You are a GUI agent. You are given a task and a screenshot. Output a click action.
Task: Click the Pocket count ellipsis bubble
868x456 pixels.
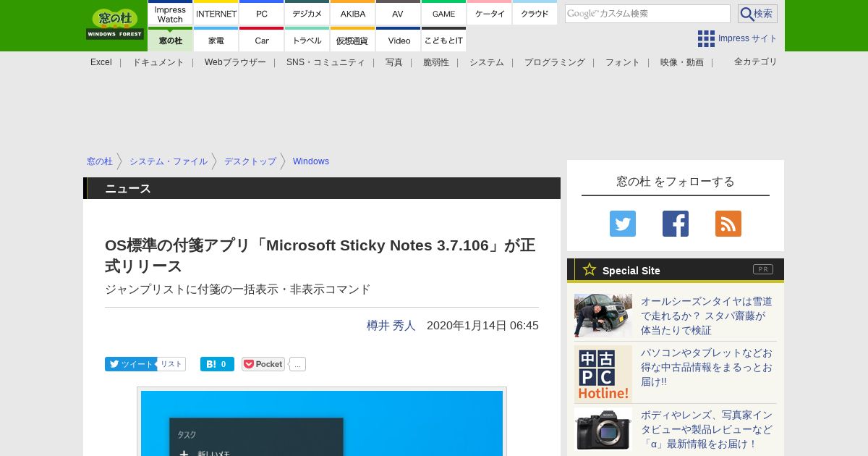coord(297,364)
